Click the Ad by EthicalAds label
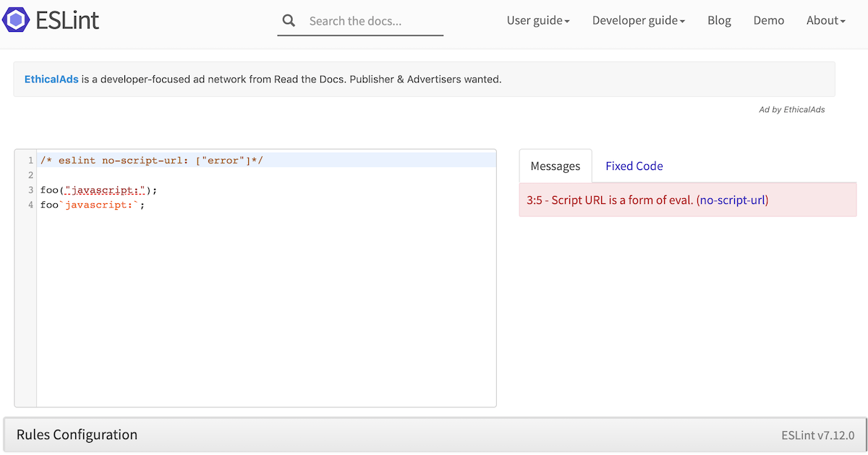 [792, 110]
